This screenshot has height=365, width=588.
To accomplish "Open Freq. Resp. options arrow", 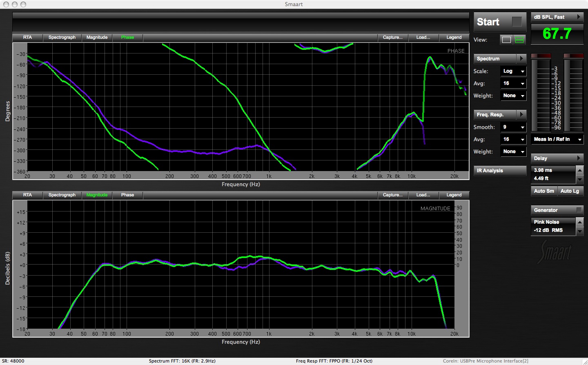I will (521, 114).
